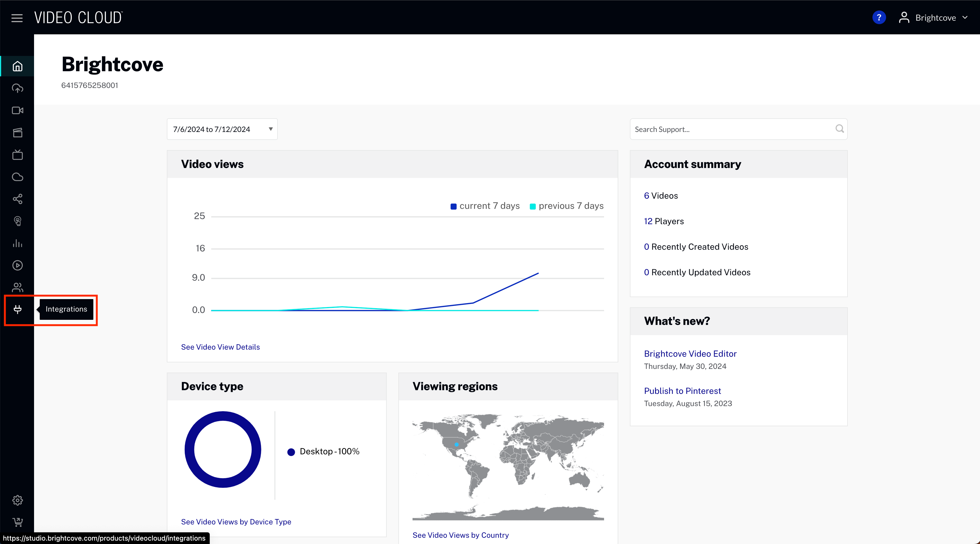Open the Upload module cloud icon

point(18,88)
